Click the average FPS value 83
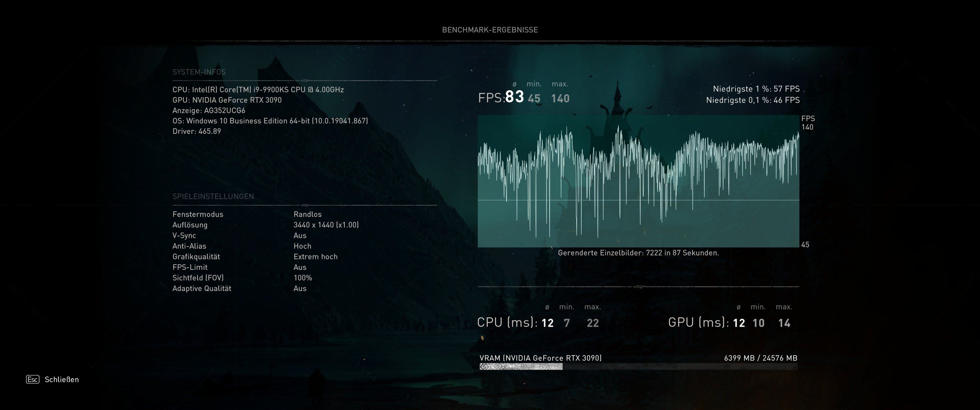 click(x=514, y=97)
